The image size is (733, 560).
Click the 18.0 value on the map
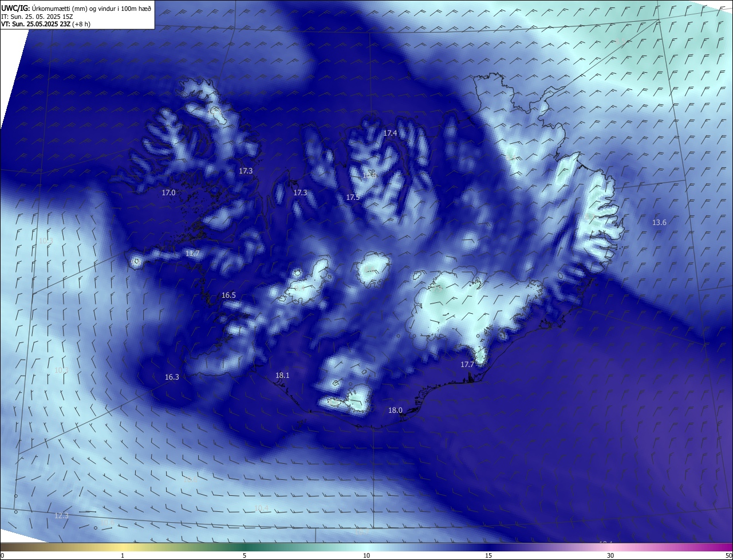pyautogui.click(x=395, y=411)
